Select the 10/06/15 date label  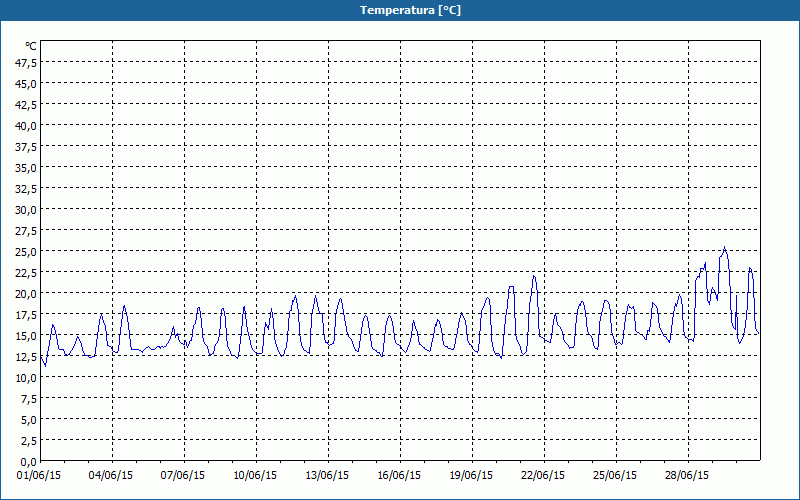pos(255,476)
